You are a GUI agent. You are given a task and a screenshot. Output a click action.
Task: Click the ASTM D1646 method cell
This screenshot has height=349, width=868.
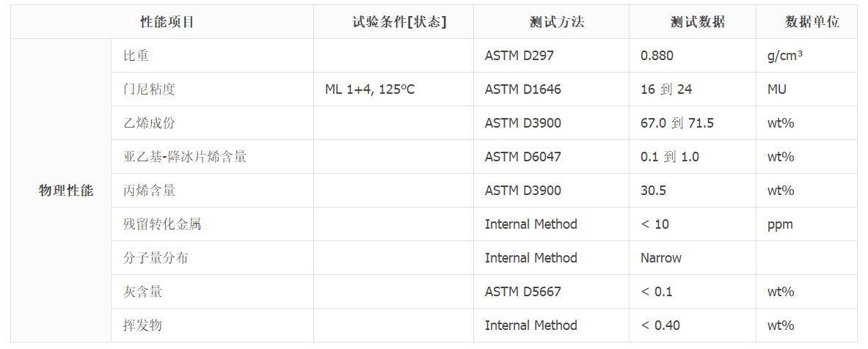551,89
